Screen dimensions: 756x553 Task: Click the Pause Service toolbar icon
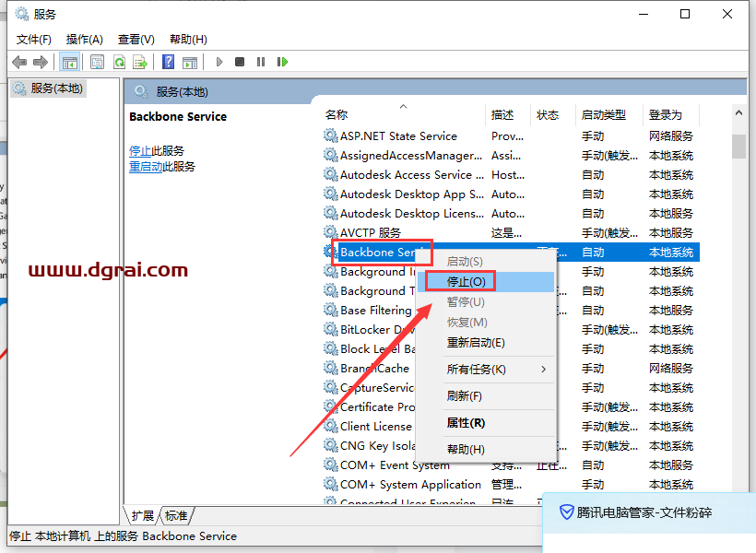[x=261, y=62]
